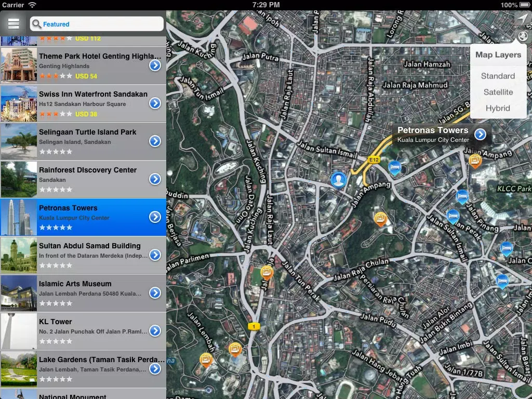Select the Hybrid map layer
532x399 pixels.
click(x=498, y=108)
